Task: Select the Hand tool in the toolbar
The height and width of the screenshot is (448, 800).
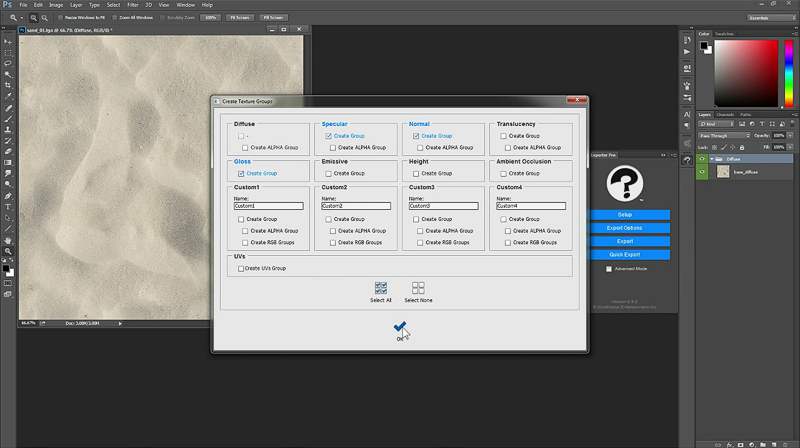Action: (x=8, y=240)
